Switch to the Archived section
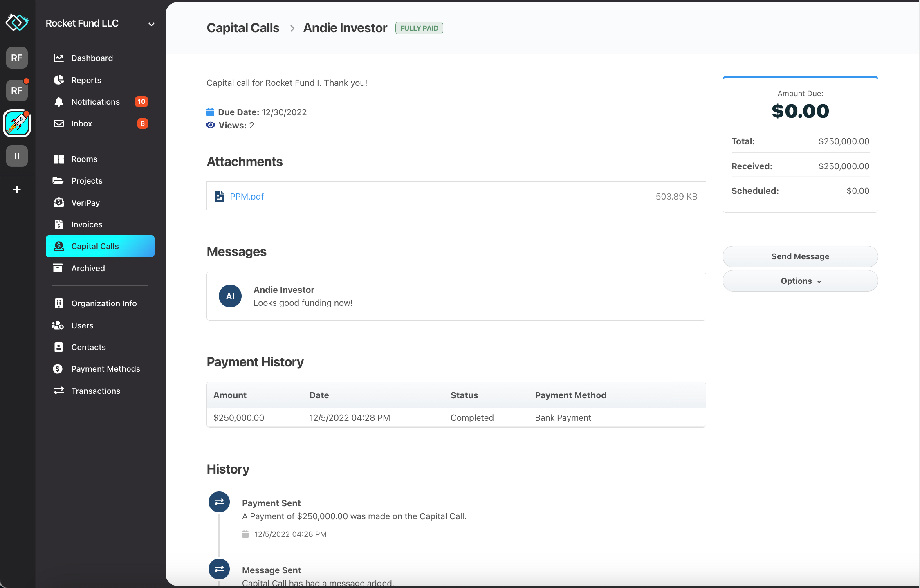This screenshot has height=588, width=920. (x=88, y=268)
